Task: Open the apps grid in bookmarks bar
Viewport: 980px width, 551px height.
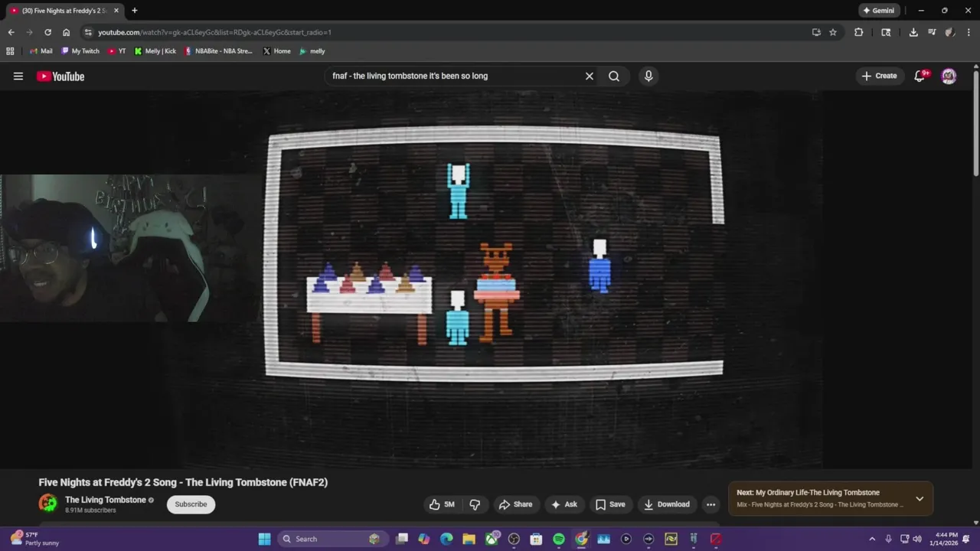Action: (x=10, y=51)
